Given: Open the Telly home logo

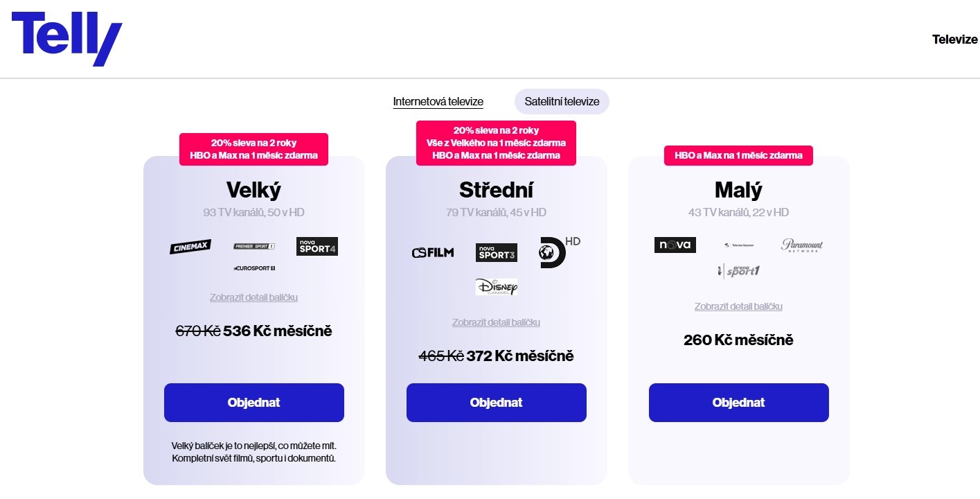Looking at the screenshot, I should coord(66,38).
